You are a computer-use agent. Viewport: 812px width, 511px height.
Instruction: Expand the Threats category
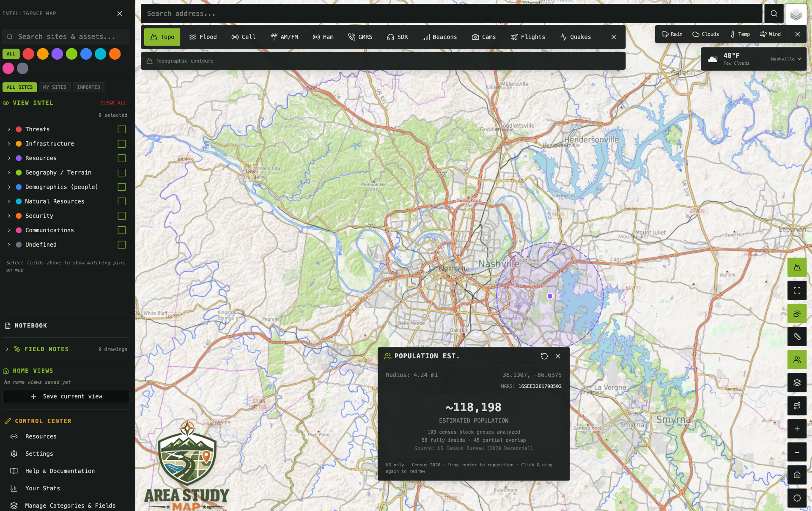(x=9, y=129)
